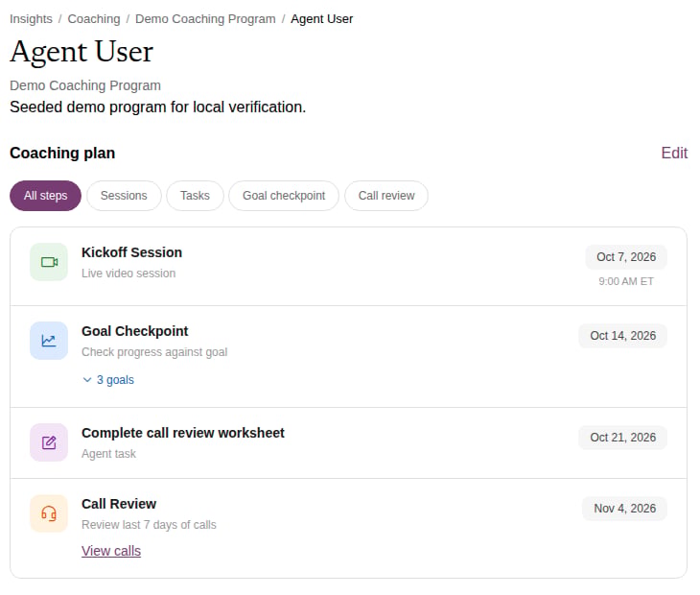Edit the coaching plan
Screen dimensions: 700x595
tap(674, 153)
